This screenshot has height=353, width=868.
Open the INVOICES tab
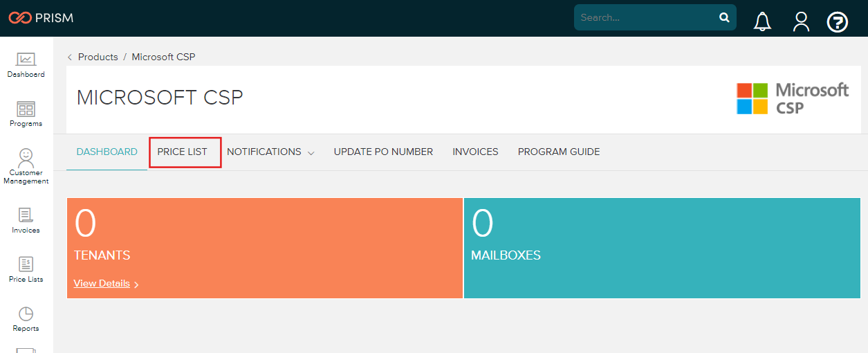[475, 152]
